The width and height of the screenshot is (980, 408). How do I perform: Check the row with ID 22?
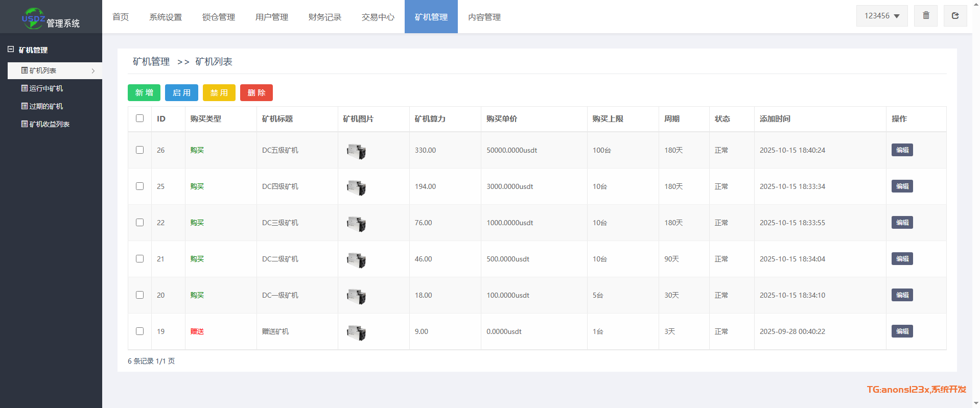[x=139, y=222]
